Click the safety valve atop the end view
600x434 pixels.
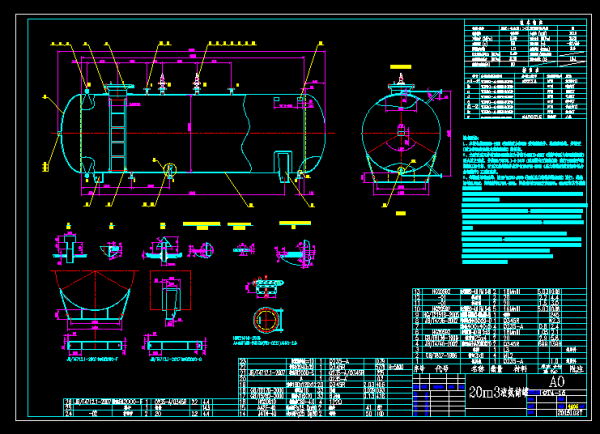pyautogui.click(x=400, y=78)
